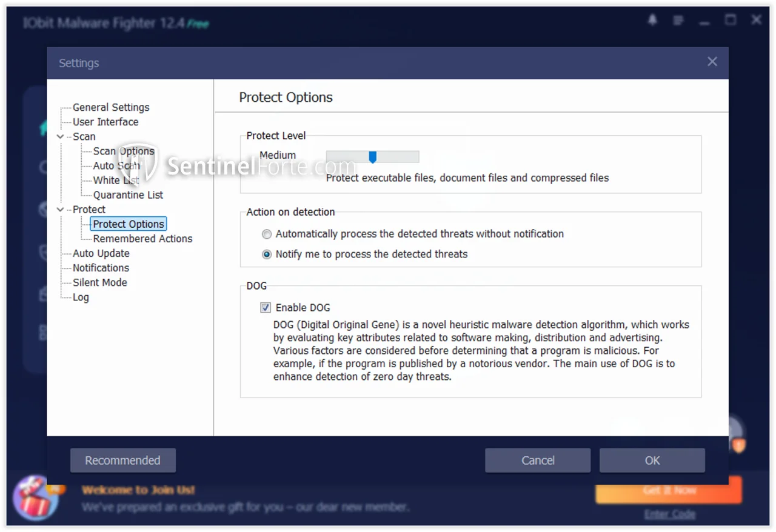Screen dimensions: 776x532
Task: Open Auto Scan settings
Action: tap(116, 165)
